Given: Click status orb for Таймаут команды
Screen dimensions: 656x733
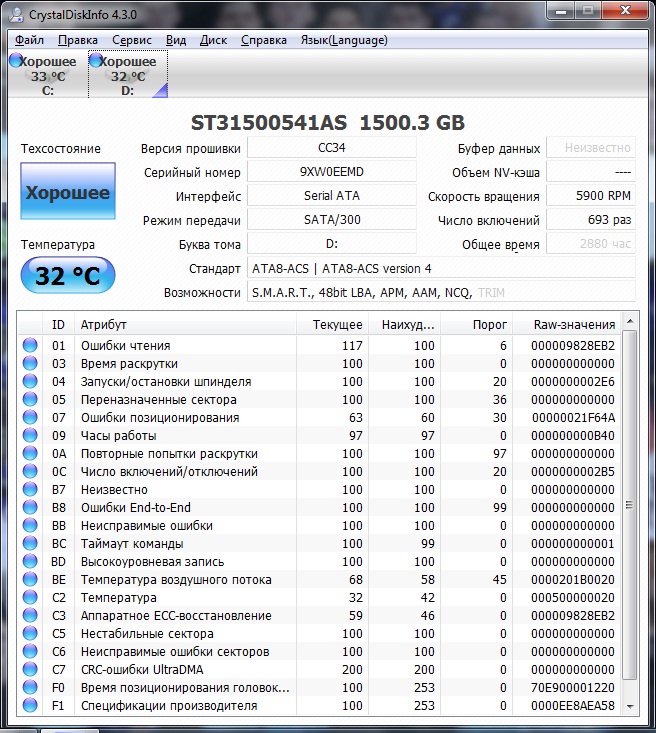Looking at the screenshot, I should (30, 543).
